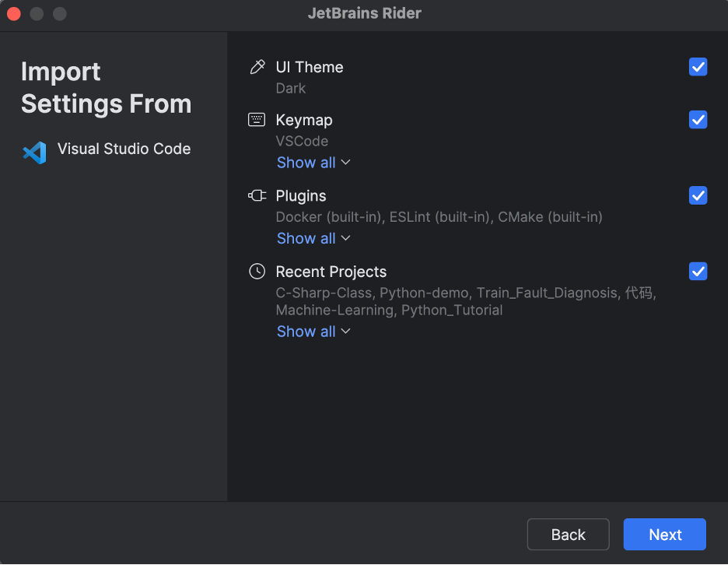Click the Keymap keyboard icon

click(x=257, y=119)
